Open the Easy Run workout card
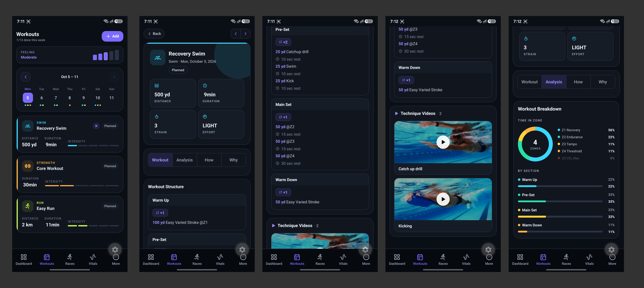The width and height of the screenshot is (644, 288). [70, 214]
